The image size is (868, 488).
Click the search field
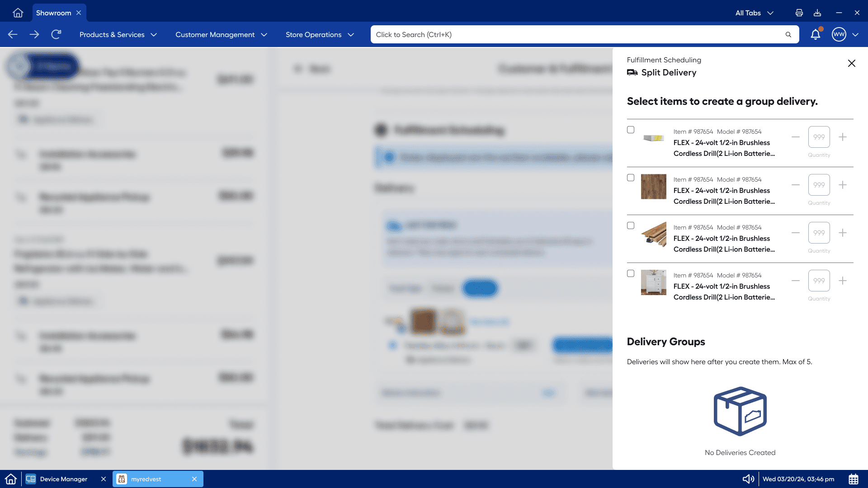tap(579, 34)
